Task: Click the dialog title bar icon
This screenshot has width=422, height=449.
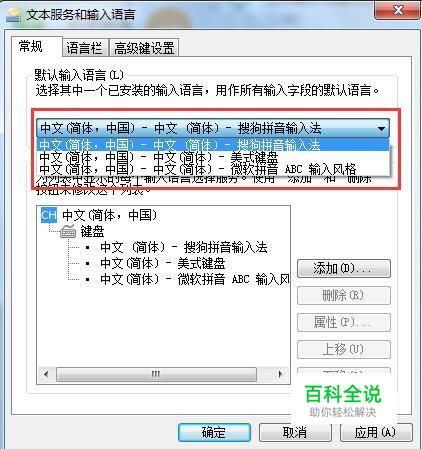Action: point(13,15)
